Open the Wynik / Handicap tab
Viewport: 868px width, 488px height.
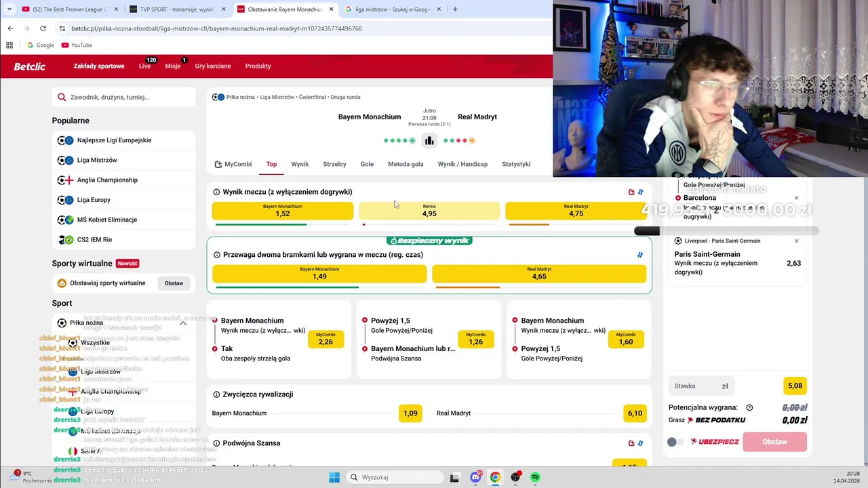[x=462, y=164]
